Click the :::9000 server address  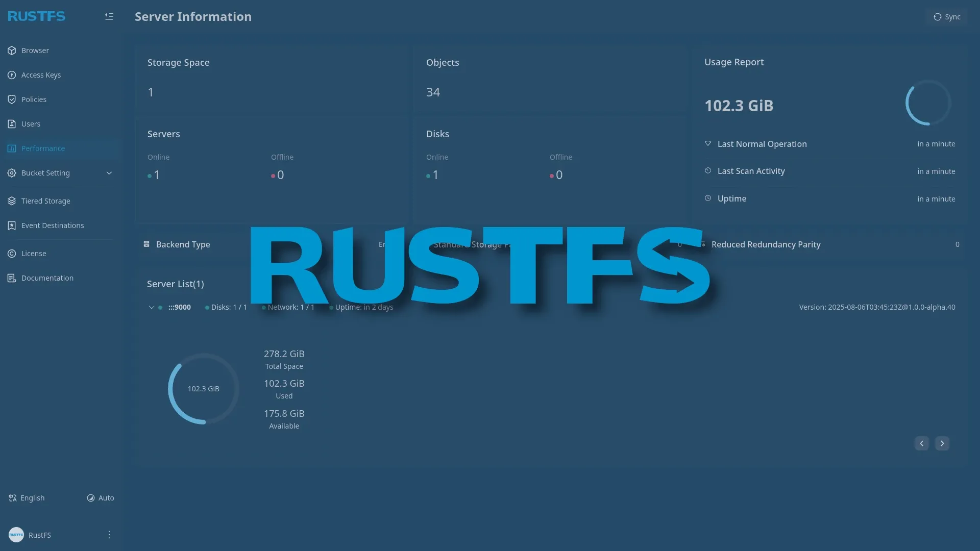(180, 307)
